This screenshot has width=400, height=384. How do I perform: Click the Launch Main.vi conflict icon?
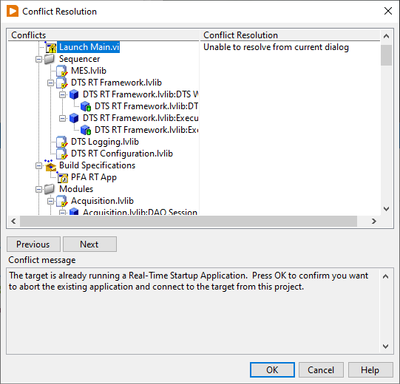coord(51,47)
